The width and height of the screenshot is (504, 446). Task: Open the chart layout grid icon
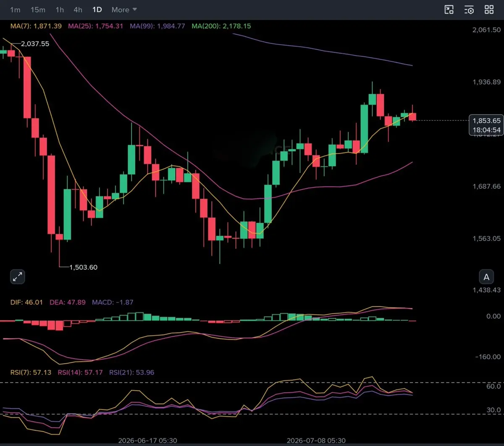[x=489, y=10]
